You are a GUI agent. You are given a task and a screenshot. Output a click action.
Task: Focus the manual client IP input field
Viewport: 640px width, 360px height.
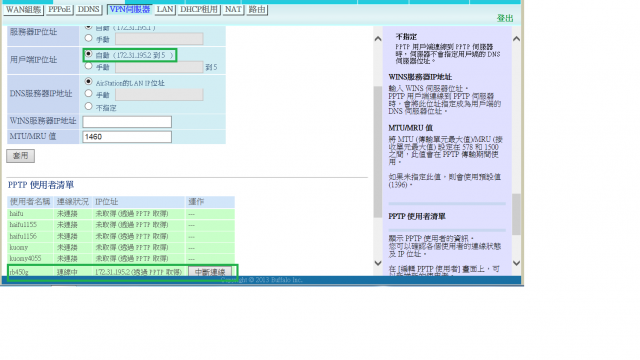coord(159,67)
